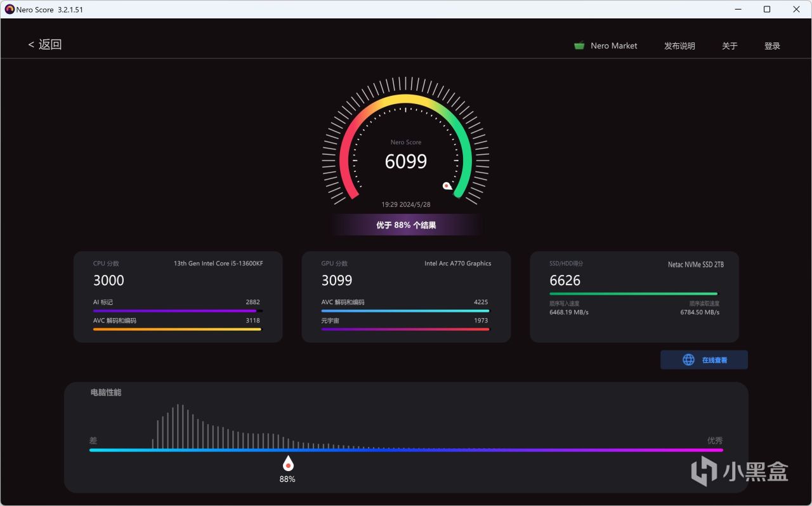Click the globe icon beside 在线查看
Image resolution: width=812 pixels, height=506 pixels.
(688, 360)
